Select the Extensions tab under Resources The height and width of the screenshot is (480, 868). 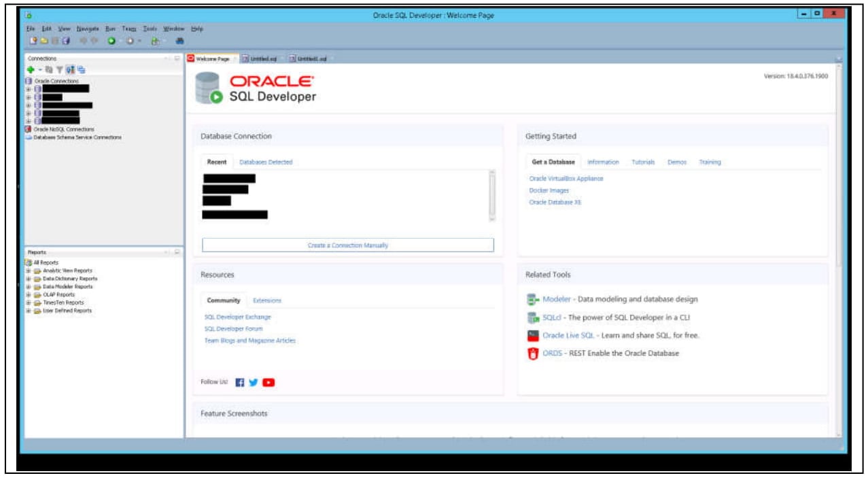click(266, 301)
